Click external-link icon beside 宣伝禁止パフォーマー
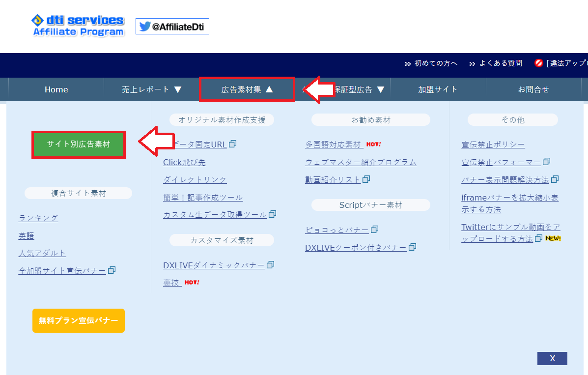 [x=546, y=161]
